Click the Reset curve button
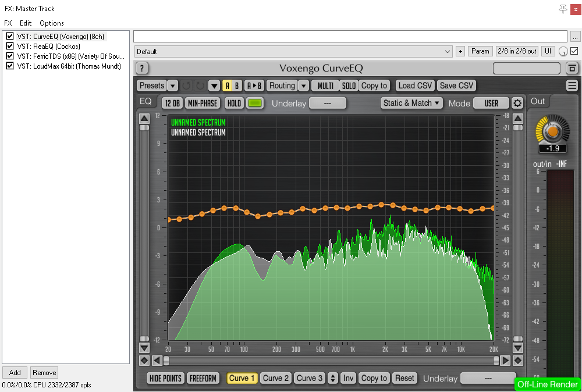Image resolution: width=582 pixels, height=392 pixels. [x=404, y=378]
